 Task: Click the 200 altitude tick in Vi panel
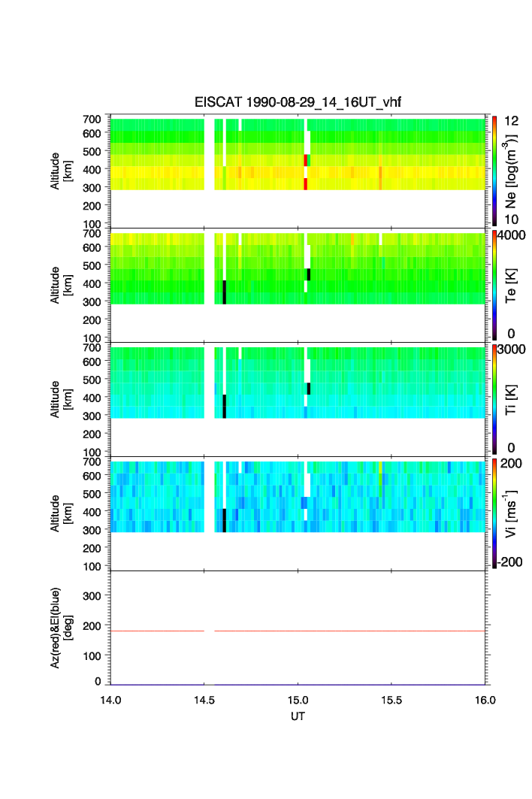[92, 548]
